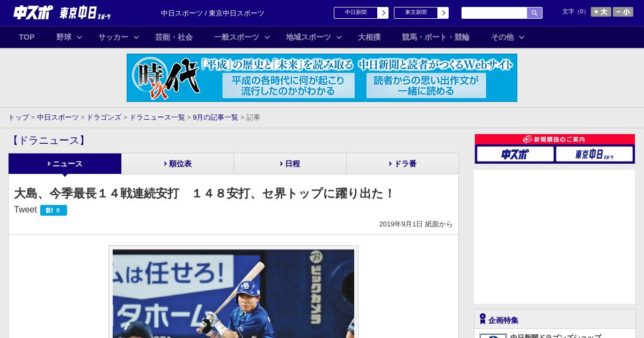This screenshot has width=644, height=338.
Task: Click ドラニュース一覧 breadcrumb link
Action: [x=157, y=117]
